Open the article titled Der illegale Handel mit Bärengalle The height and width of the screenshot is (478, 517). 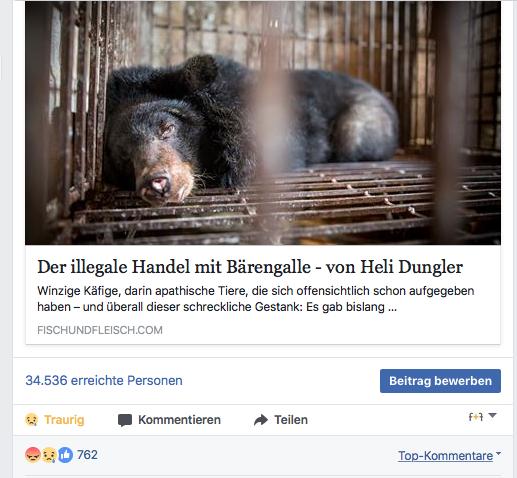click(250, 267)
